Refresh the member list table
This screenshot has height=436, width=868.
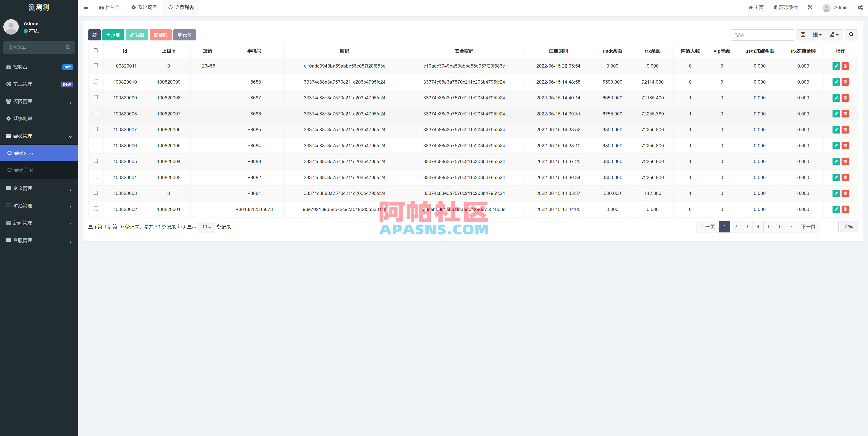(x=95, y=35)
